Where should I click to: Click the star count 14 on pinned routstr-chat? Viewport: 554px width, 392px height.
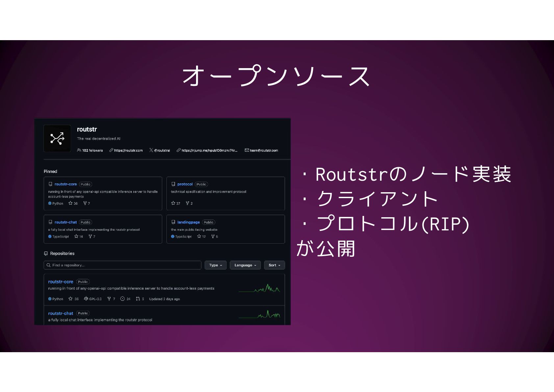click(x=79, y=237)
